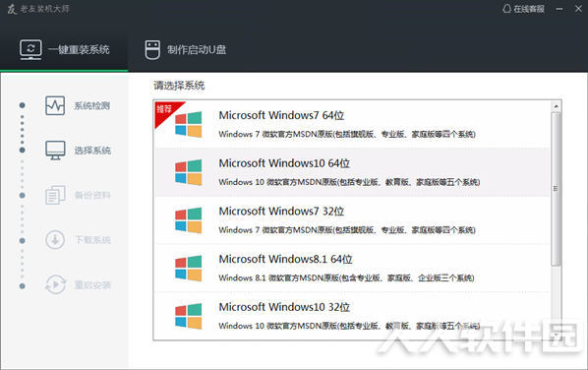Click the 下载系统 download icon
The height and width of the screenshot is (370, 588).
click(x=55, y=240)
